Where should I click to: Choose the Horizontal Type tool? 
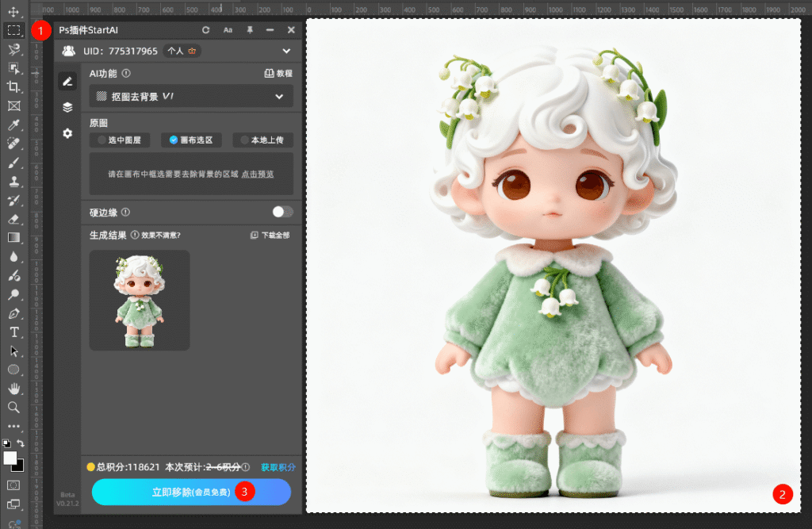click(x=13, y=332)
